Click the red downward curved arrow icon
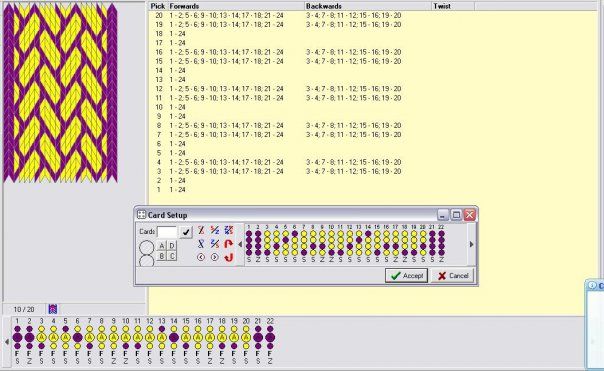The width and height of the screenshot is (604, 371). point(229,257)
